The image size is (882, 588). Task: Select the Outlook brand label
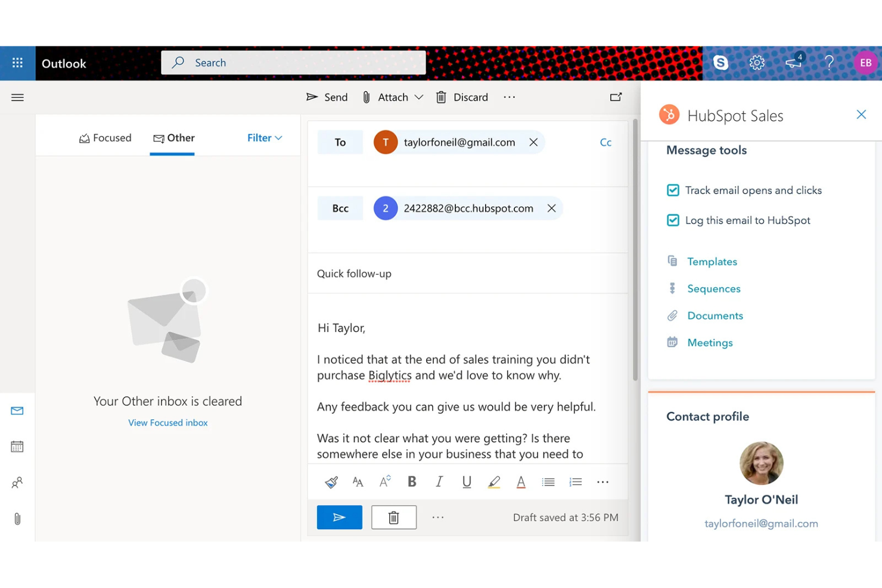(64, 64)
